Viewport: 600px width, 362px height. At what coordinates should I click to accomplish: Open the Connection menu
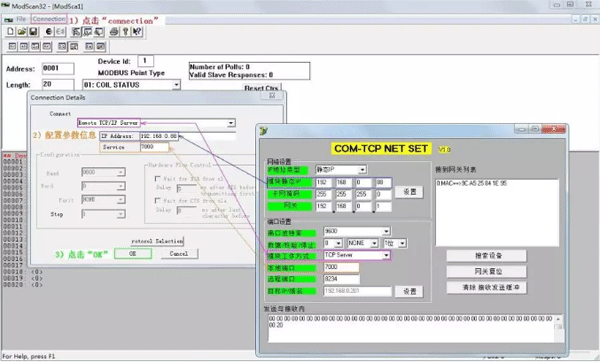click(49, 19)
